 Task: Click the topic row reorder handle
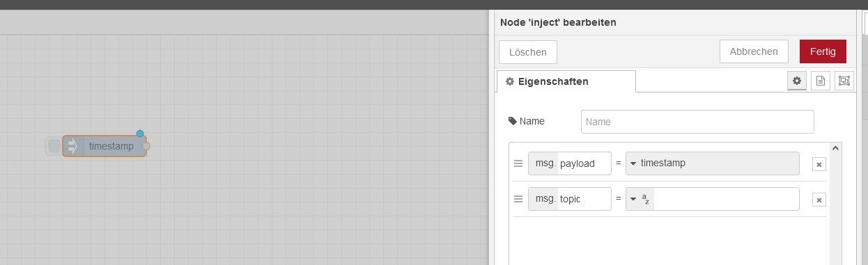pos(518,199)
